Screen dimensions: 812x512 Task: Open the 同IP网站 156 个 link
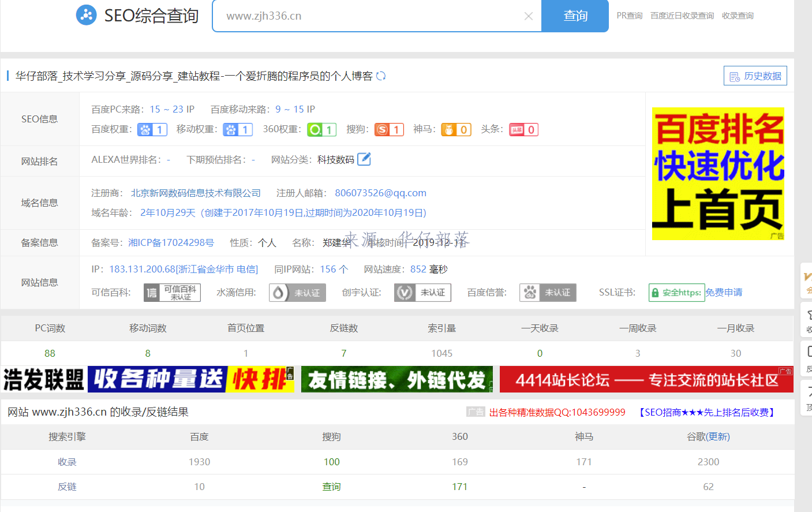(334, 269)
